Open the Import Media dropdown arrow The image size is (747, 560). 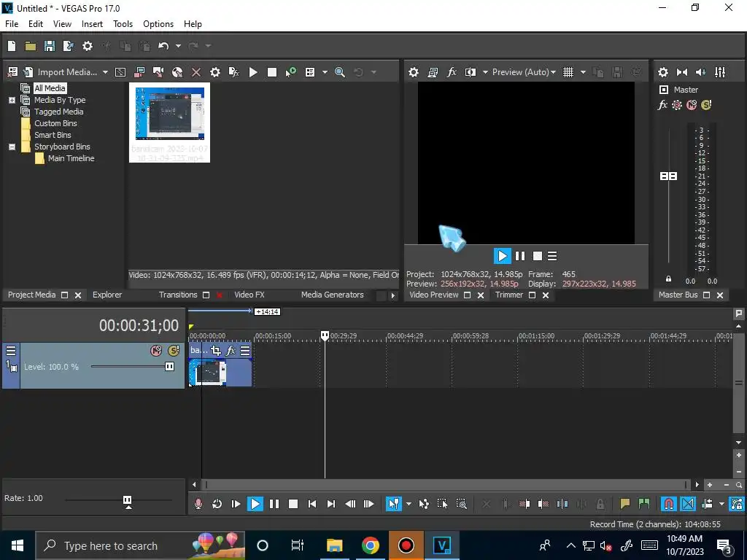pyautogui.click(x=105, y=72)
